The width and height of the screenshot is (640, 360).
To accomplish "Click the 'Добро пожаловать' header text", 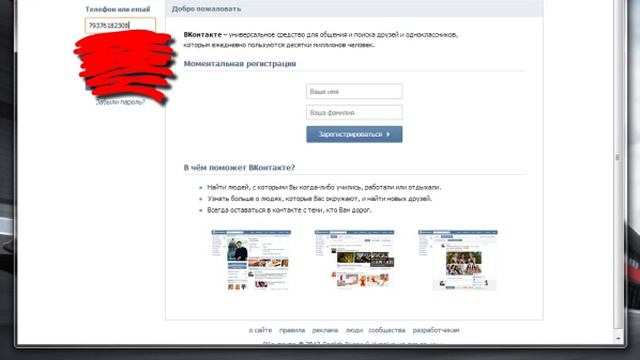I will pyautogui.click(x=206, y=9).
